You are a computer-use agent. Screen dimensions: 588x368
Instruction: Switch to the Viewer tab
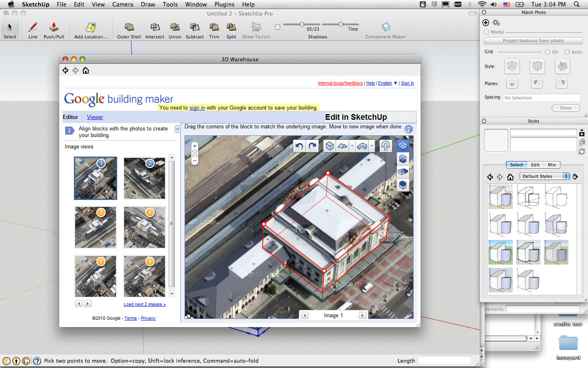(95, 117)
